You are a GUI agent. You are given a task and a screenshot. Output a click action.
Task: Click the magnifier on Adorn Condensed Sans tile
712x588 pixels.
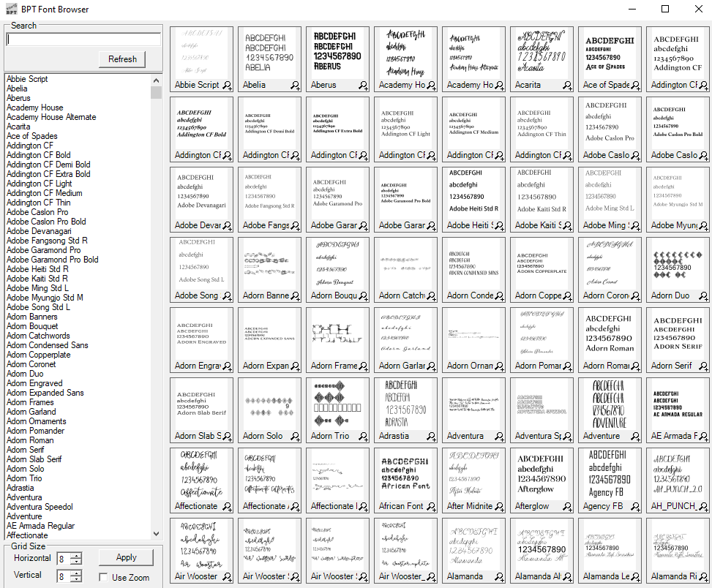pos(499,295)
